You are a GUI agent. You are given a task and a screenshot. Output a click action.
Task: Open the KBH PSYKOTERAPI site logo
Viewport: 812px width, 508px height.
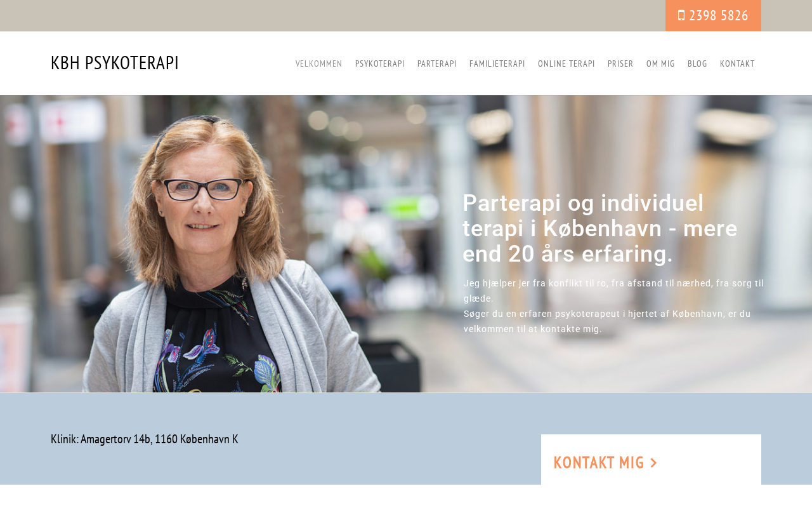coord(115,63)
